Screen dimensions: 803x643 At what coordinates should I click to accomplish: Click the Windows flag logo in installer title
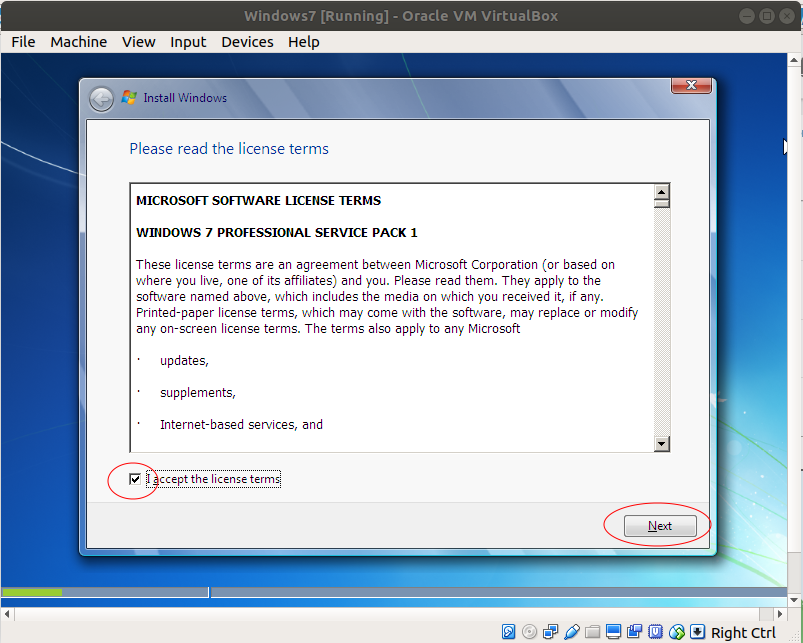(x=129, y=97)
